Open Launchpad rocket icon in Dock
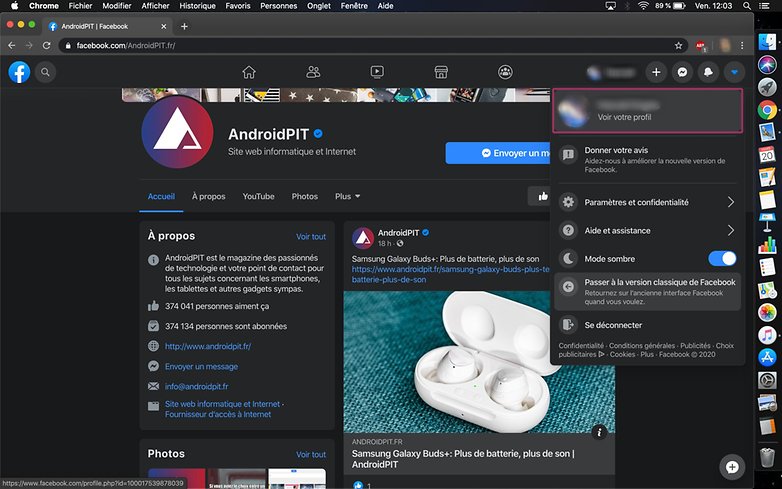The image size is (782, 489). pyautogui.click(x=768, y=87)
